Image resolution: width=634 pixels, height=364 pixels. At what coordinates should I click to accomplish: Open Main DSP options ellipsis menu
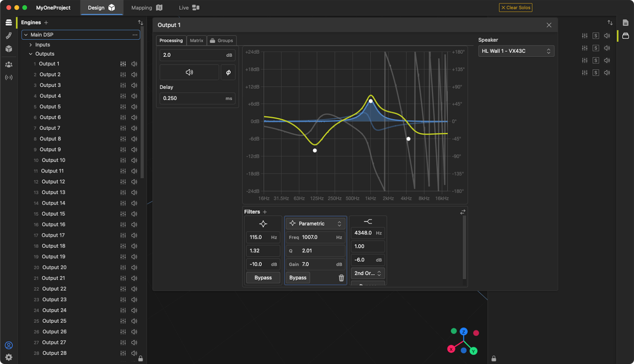[135, 35]
